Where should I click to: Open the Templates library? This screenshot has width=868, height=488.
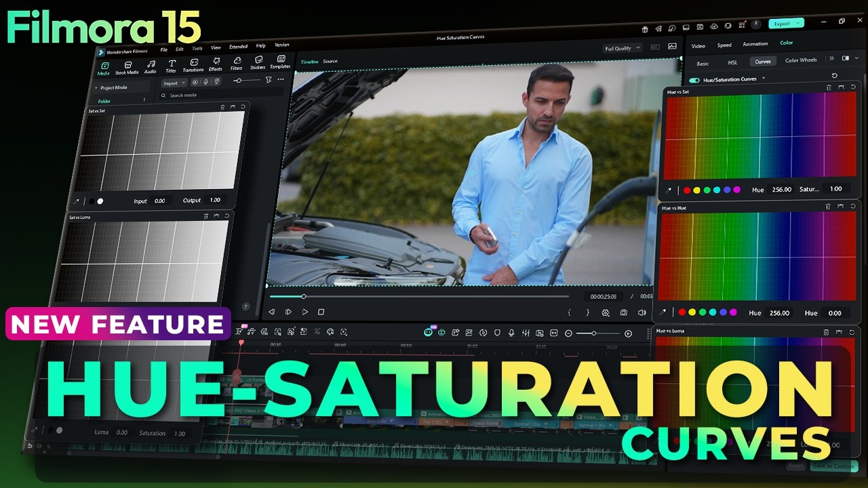[x=281, y=62]
